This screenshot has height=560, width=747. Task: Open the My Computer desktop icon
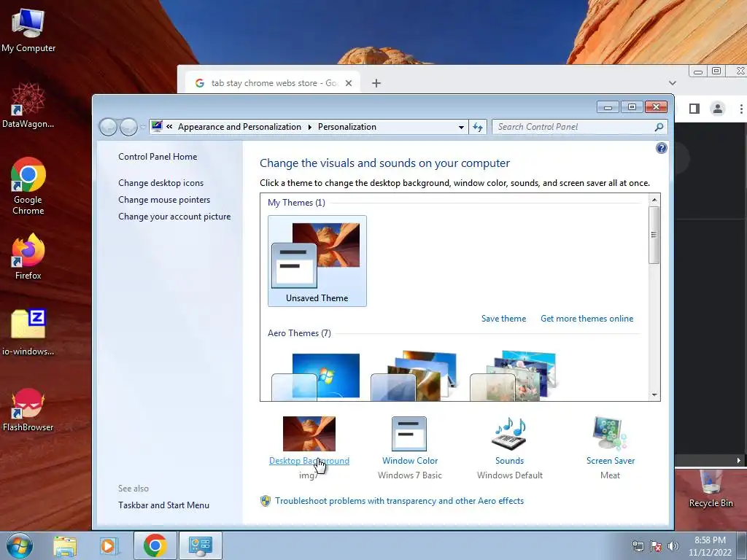pyautogui.click(x=28, y=29)
